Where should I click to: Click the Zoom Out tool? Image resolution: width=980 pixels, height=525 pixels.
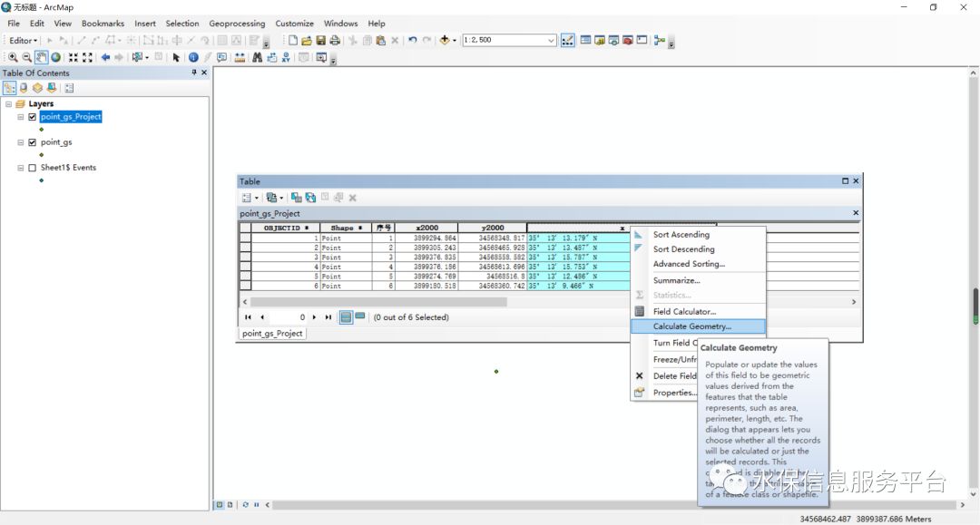(27, 57)
